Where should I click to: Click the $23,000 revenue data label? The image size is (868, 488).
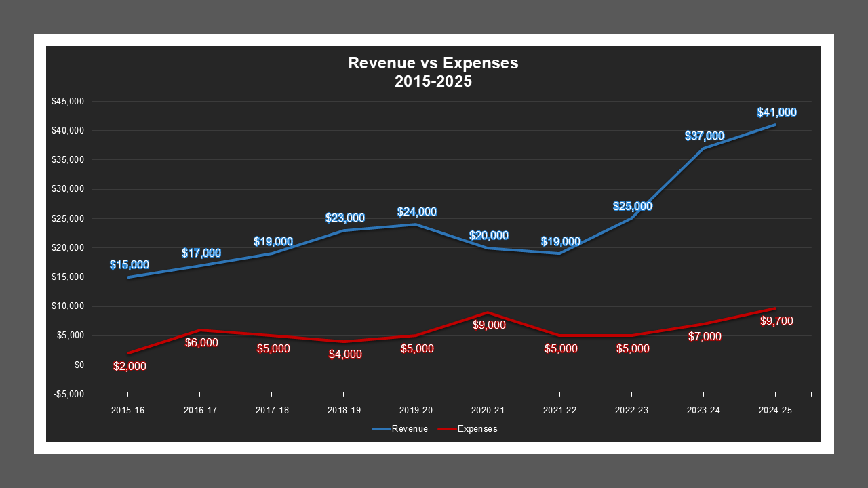pyautogui.click(x=344, y=218)
